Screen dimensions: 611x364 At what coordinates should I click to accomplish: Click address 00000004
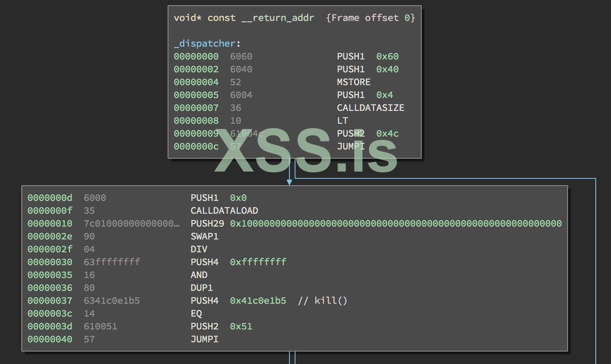coord(196,82)
